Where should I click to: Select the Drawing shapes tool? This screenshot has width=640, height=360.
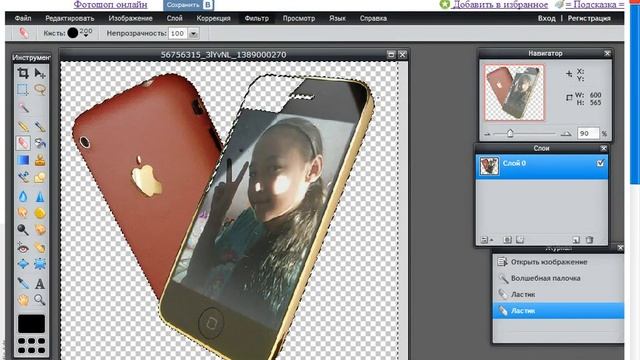[40, 177]
